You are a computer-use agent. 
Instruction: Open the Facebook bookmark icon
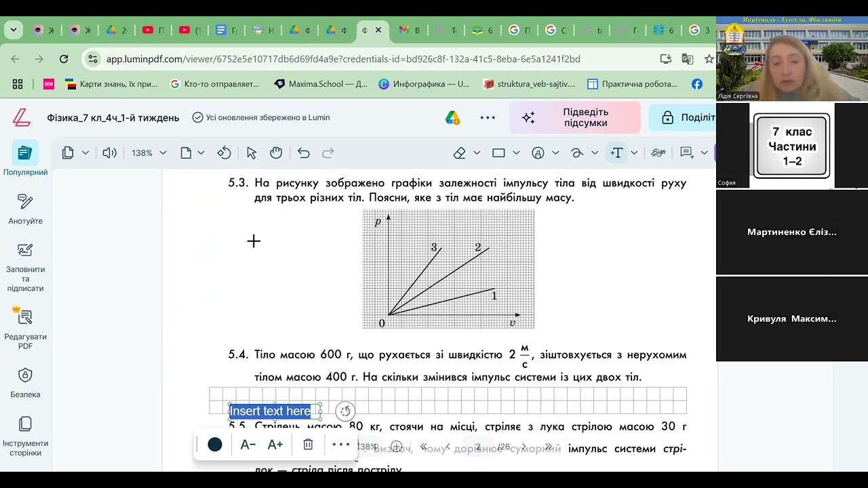(x=697, y=84)
